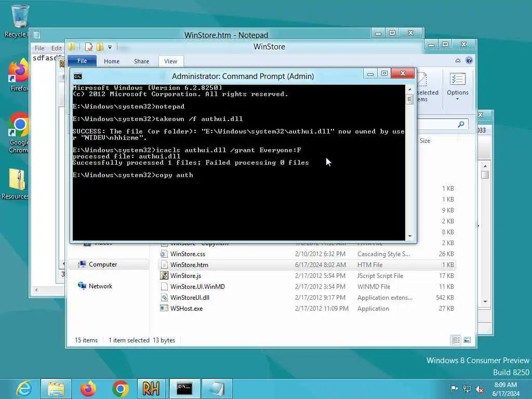532x399 pixels.
Task: Select WinStore.UI.WinMD file
Action: click(197, 287)
